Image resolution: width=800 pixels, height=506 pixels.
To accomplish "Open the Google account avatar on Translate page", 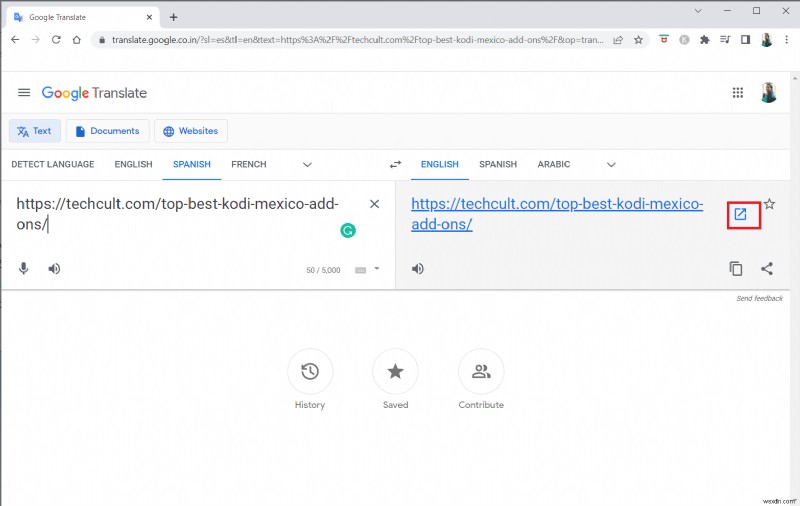I will (x=768, y=92).
